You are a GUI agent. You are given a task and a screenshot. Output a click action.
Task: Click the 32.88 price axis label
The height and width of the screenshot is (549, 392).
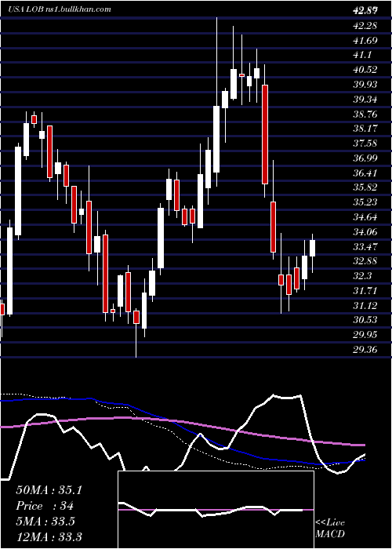[365, 261]
